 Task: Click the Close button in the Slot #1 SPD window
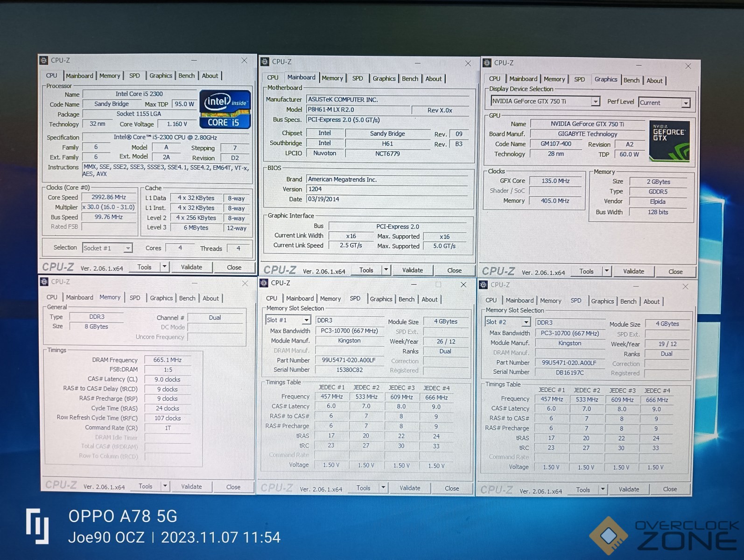452,488
